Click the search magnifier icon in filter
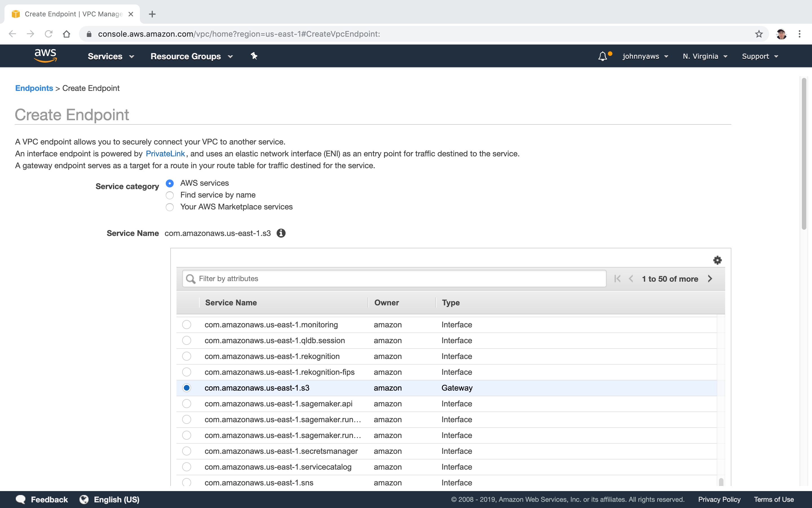 (191, 279)
